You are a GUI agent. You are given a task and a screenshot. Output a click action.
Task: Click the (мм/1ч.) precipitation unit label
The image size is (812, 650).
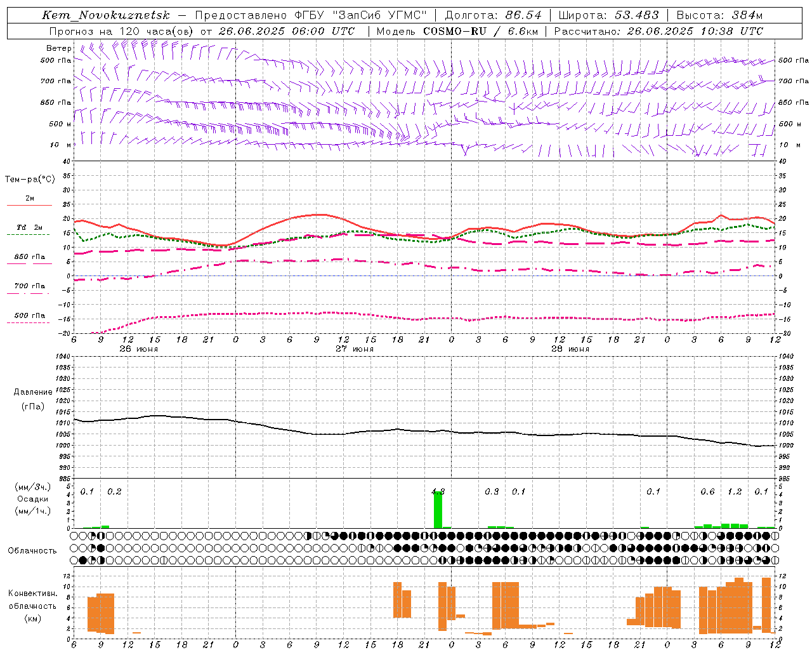(32, 511)
